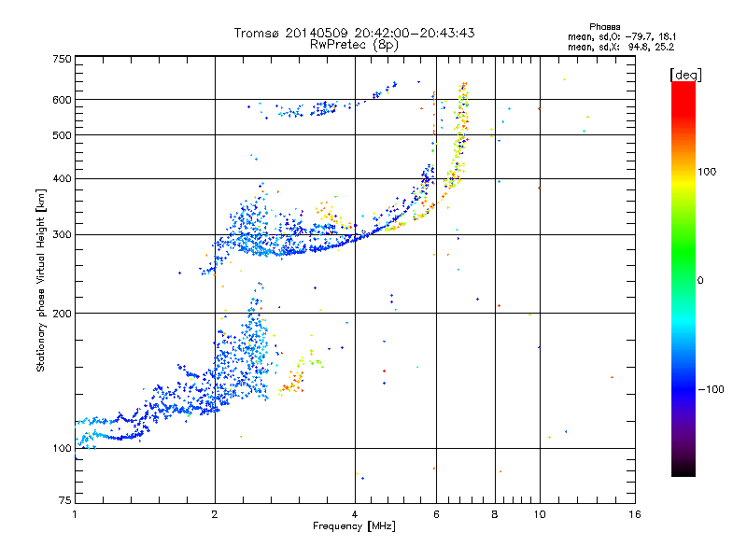
Task: Click the '400' height axis tick label
Action: pyautogui.click(x=62, y=179)
